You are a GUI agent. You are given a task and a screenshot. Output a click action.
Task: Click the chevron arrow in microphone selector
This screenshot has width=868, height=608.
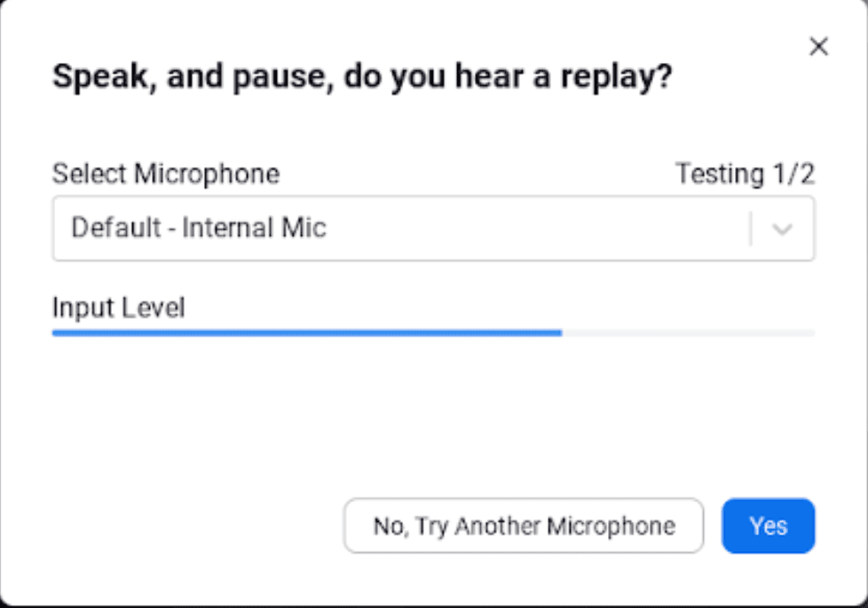(x=782, y=229)
